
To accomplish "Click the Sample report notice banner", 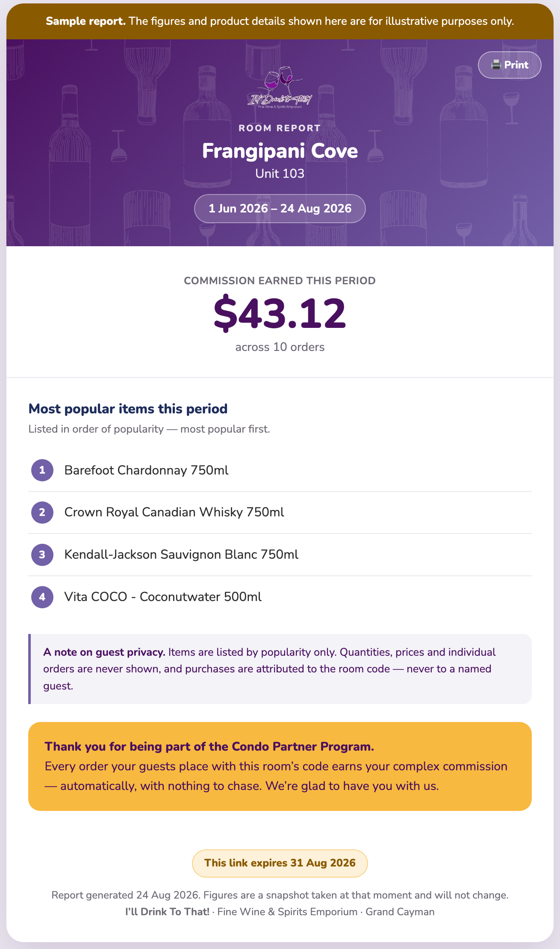I will pyautogui.click(x=280, y=21).
